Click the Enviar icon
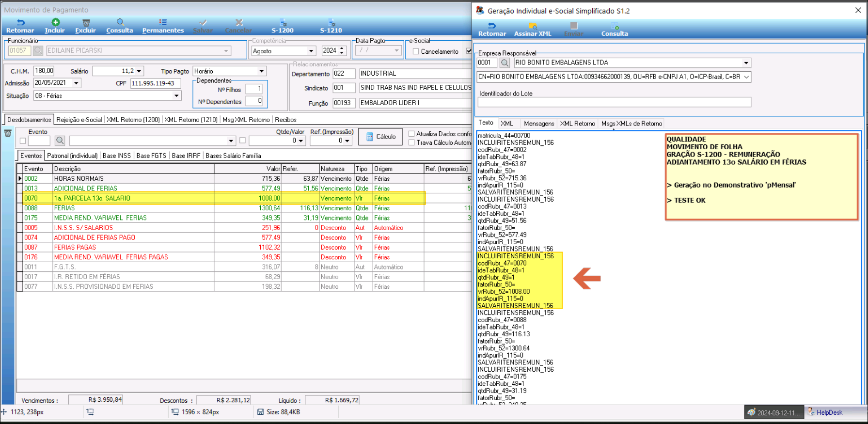The height and width of the screenshot is (424, 868). [574, 26]
